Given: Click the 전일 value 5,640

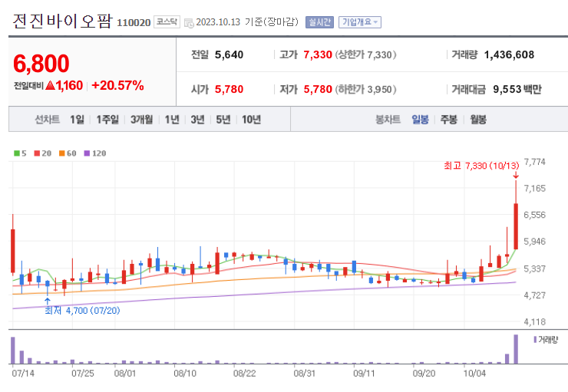Looking at the screenshot, I should click(229, 54).
